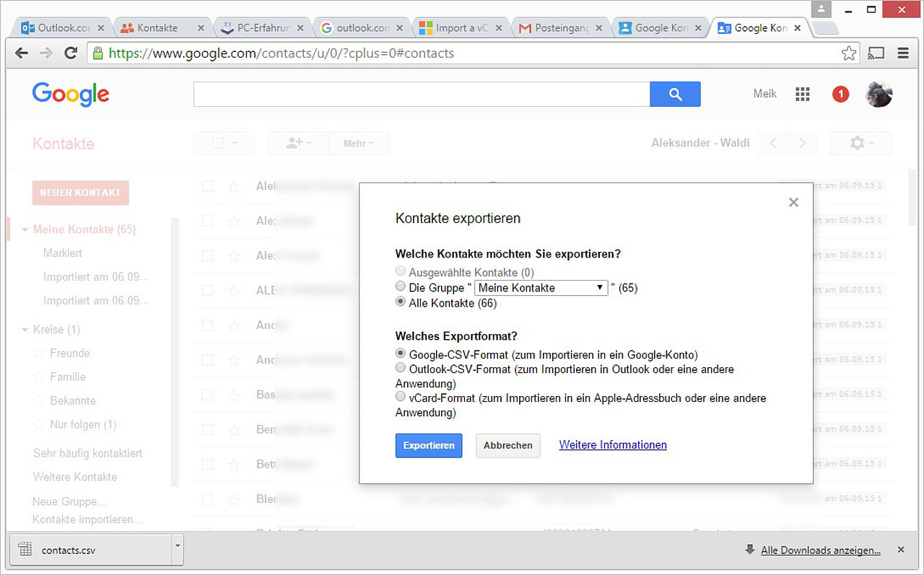Select Sehr häufig kontaktiert in sidebar
This screenshot has height=575, width=924.
tap(88, 453)
